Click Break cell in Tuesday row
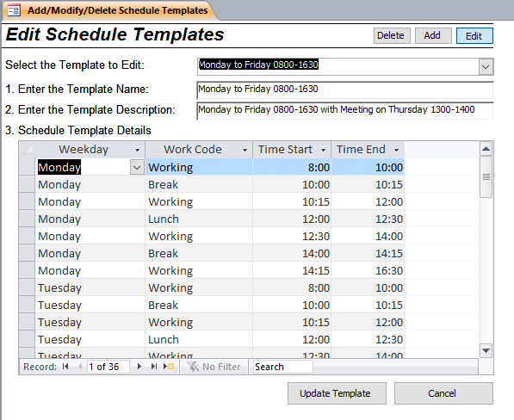The height and width of the screenshot is (420, 514). tap(199, 305)
